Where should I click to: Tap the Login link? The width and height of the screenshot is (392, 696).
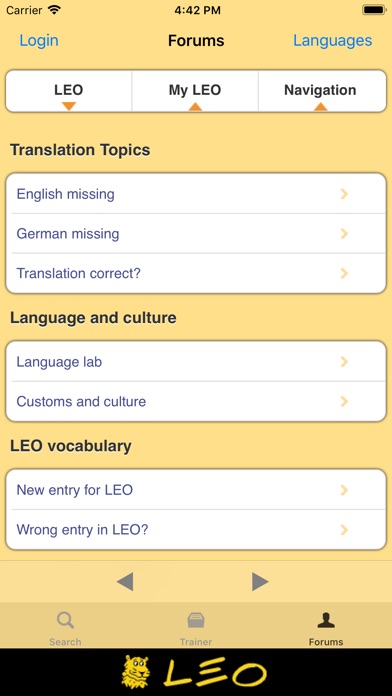pyautogui.click(x=39, y=41)
